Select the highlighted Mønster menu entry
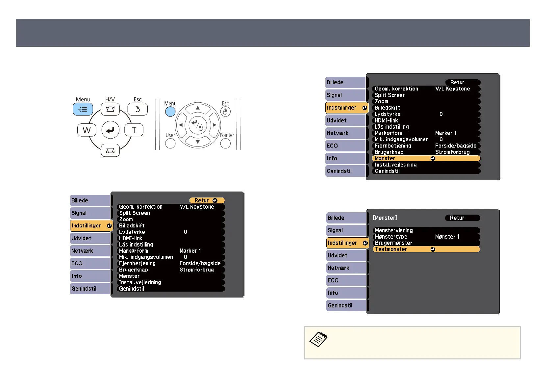This screenshot has height=392, width=554. tap(426, 158)
